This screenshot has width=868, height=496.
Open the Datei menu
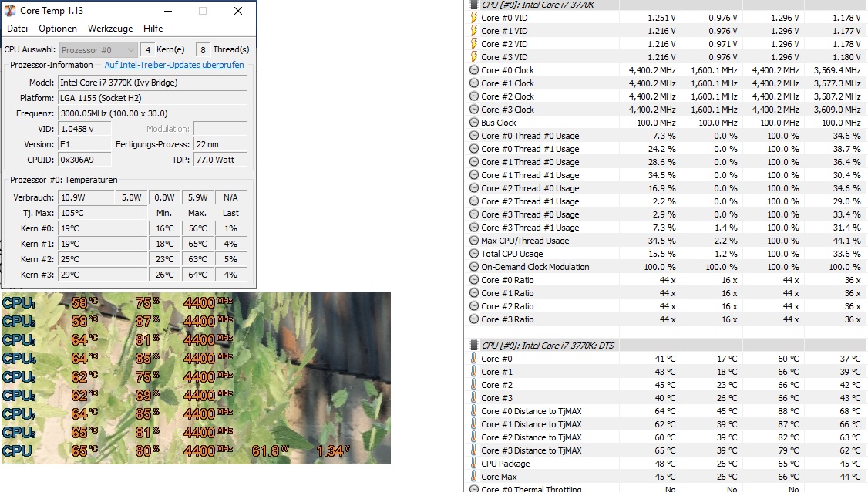coord(17,29)
